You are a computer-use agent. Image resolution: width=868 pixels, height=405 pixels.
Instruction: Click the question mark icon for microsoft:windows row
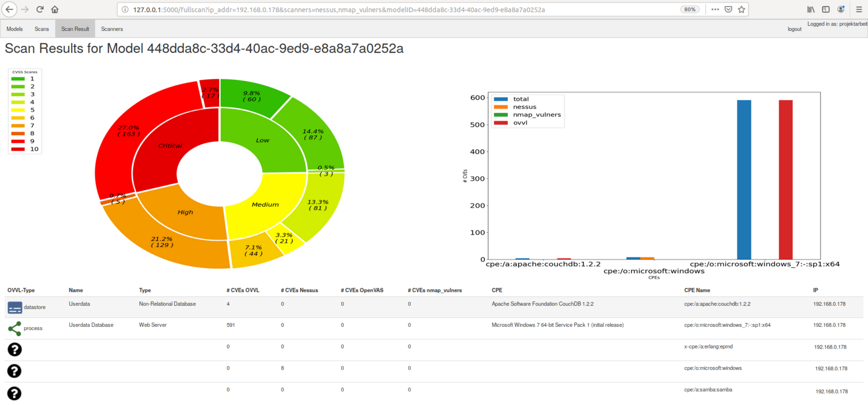15,371
